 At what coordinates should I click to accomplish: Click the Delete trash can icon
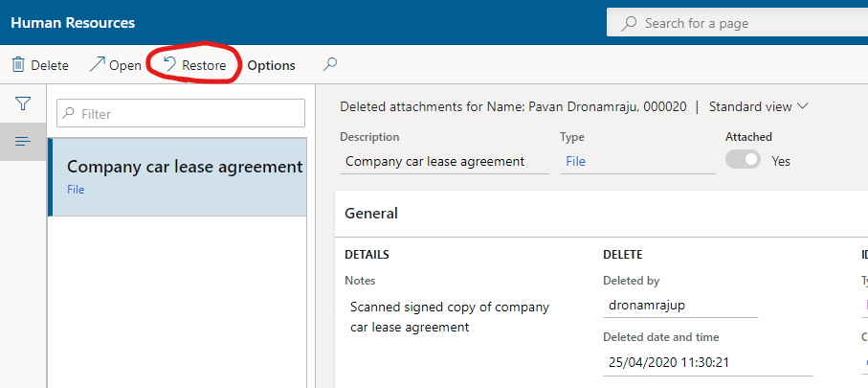18,65
